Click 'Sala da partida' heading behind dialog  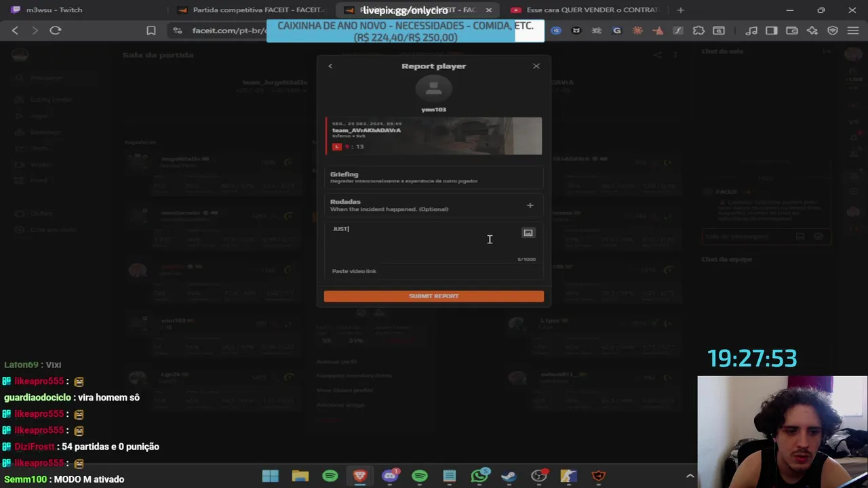tap(158, 55)
